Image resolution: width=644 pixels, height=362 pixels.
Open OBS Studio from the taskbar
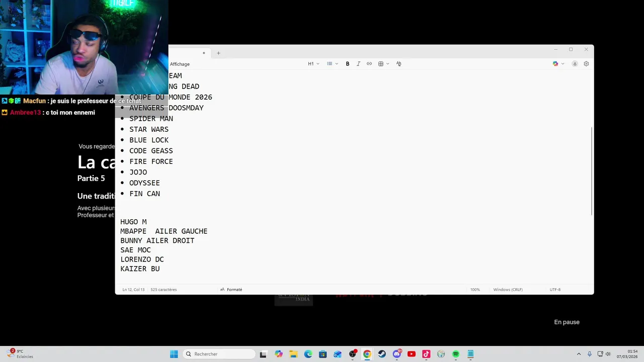tap(352, 354)
